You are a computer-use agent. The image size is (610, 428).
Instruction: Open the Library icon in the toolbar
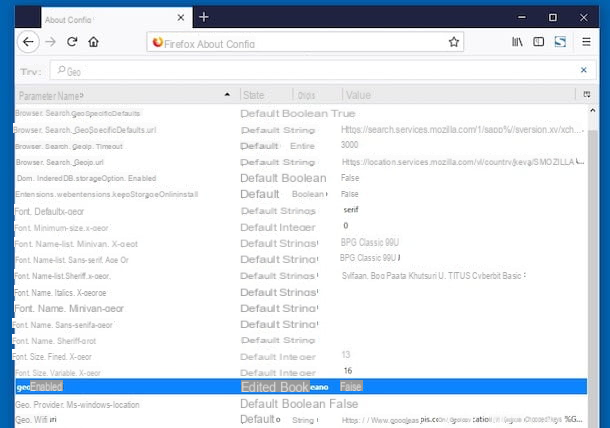coord(517,42)
